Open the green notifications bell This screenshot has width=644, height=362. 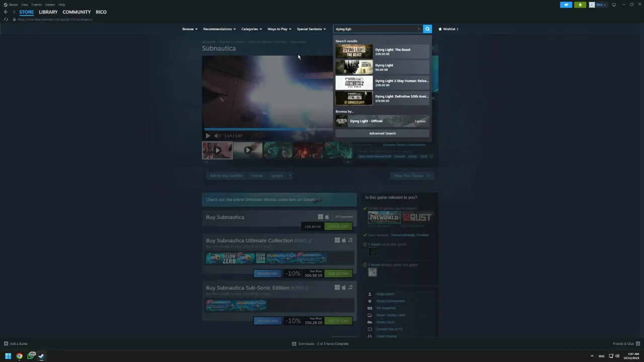pyautogui.click(x=580, y=5)
